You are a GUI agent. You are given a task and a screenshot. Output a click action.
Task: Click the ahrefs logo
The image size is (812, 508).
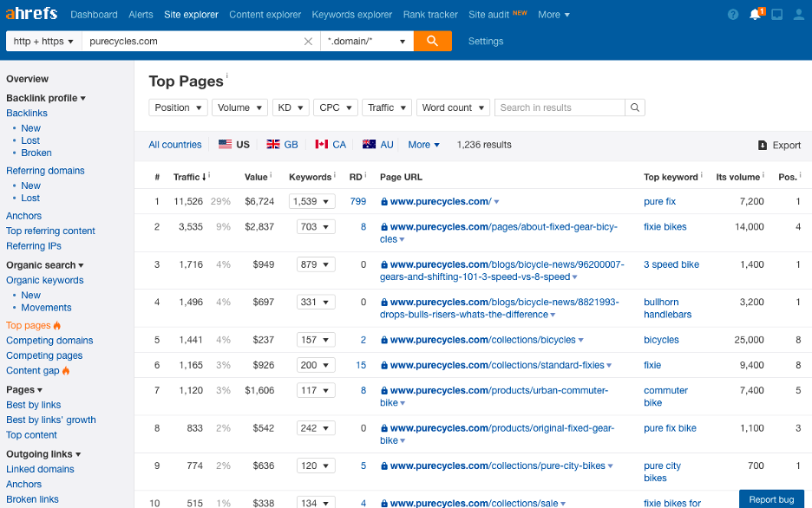tap(31, 13)
